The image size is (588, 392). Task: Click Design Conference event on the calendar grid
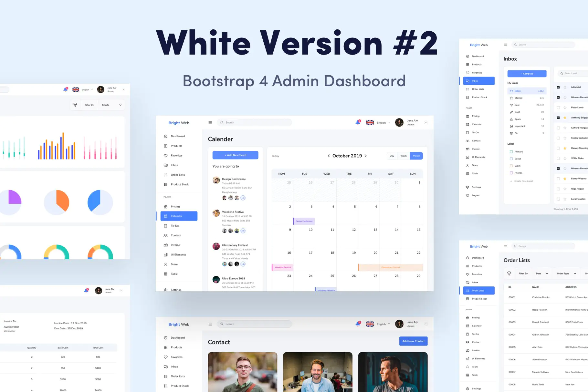pos(304,221)
